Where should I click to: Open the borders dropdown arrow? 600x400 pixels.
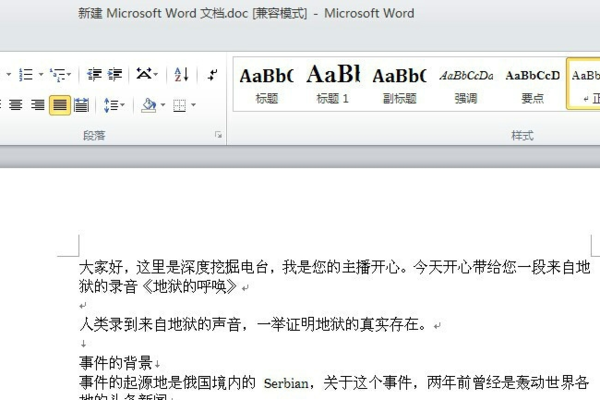pos(193,105)
